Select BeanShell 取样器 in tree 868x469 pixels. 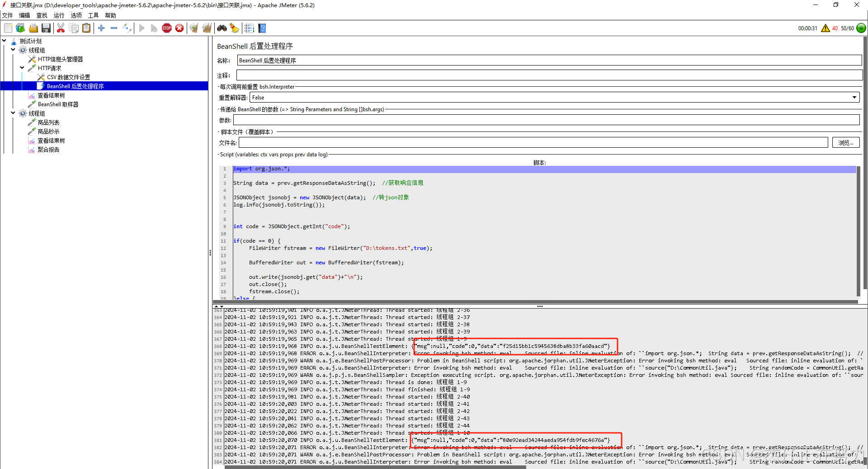pos(58,104)
